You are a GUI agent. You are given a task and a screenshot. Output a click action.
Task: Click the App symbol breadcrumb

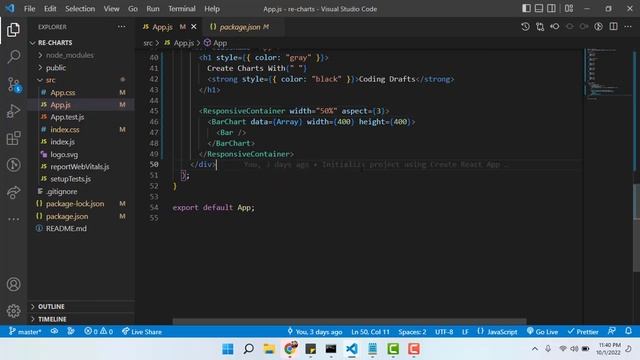pos(216,43)
